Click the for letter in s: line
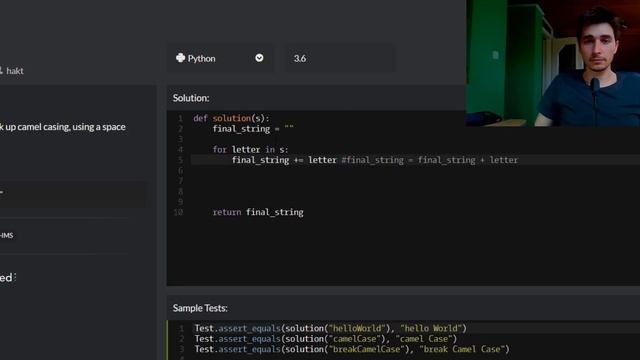640x360 pixels. click(250, 150)
